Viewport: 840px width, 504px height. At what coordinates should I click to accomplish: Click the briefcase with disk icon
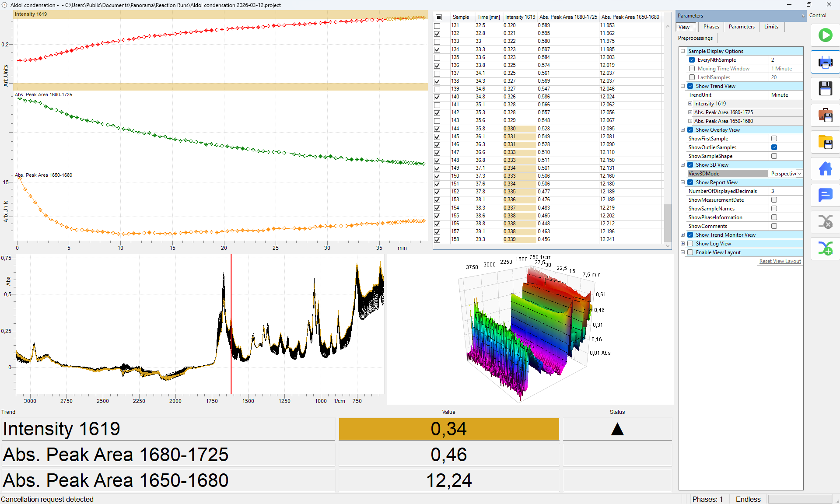[825, 115]
